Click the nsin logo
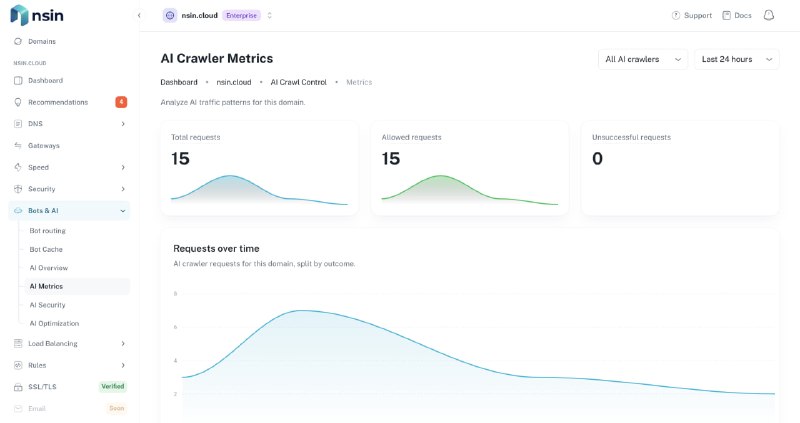The height and width of the screenshot is (423, 800). pyautogui.click(x=37, y=15)
